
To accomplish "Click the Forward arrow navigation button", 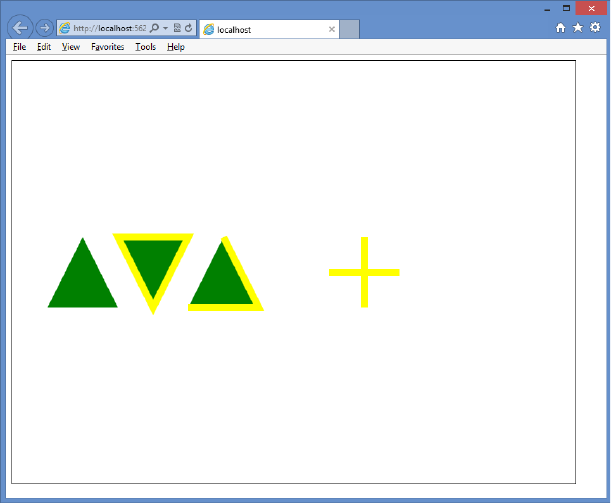I will tap(44, 28).
